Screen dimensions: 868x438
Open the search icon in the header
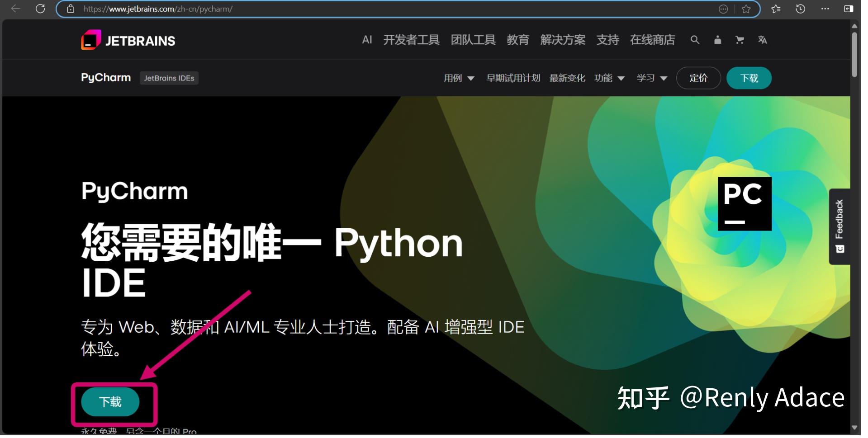[695, 40]
